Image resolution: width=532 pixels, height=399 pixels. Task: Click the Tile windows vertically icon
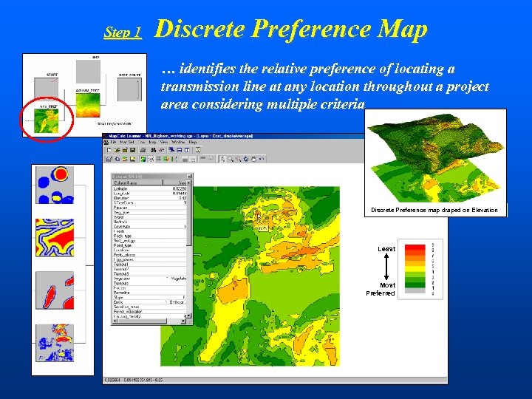click(x=187, y=150)
